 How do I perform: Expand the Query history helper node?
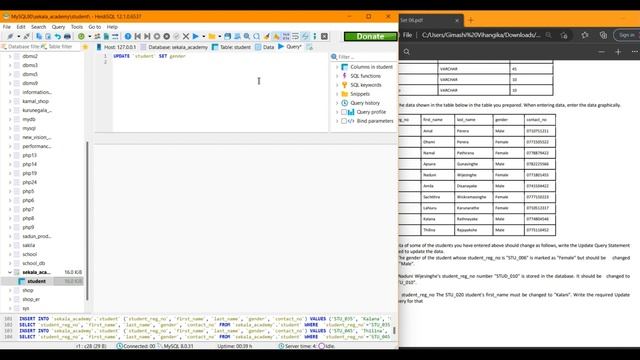pos(337,103)
